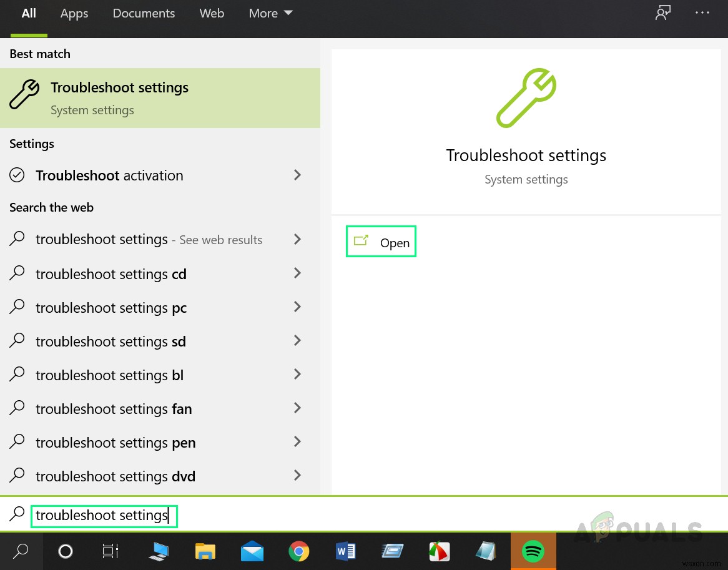Expand arrow next to 'troubleshoot settings pen'
728x570 pixels.
[x=298, y=442]
